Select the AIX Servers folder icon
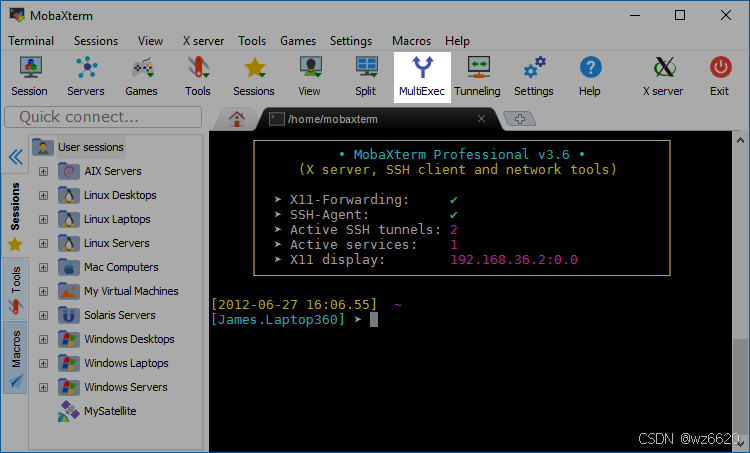 [x=68, y=171]
